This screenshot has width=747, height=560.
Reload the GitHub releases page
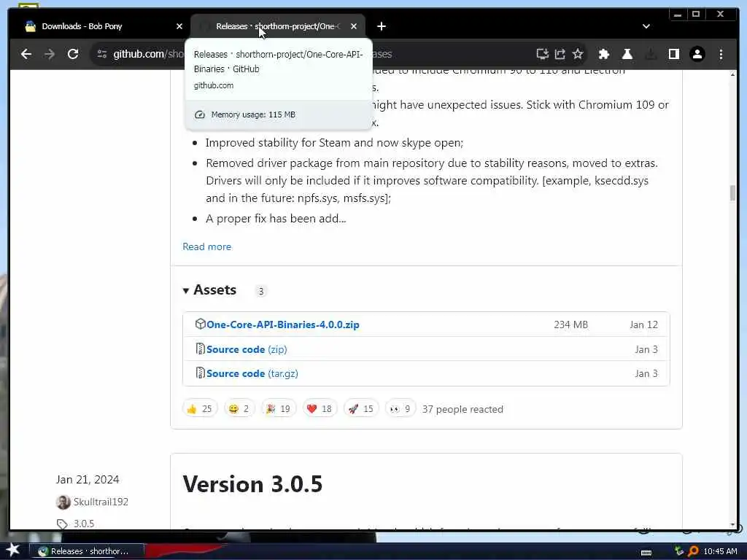pos(73,54)
